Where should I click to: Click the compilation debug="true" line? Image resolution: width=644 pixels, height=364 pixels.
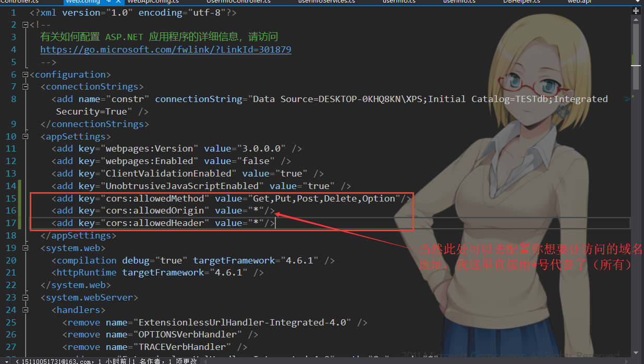click(193, 260)
